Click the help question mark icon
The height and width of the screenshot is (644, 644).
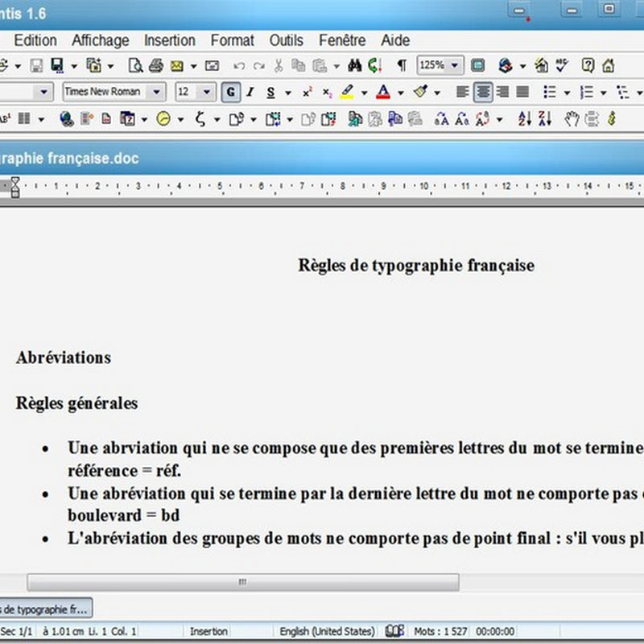588,65
